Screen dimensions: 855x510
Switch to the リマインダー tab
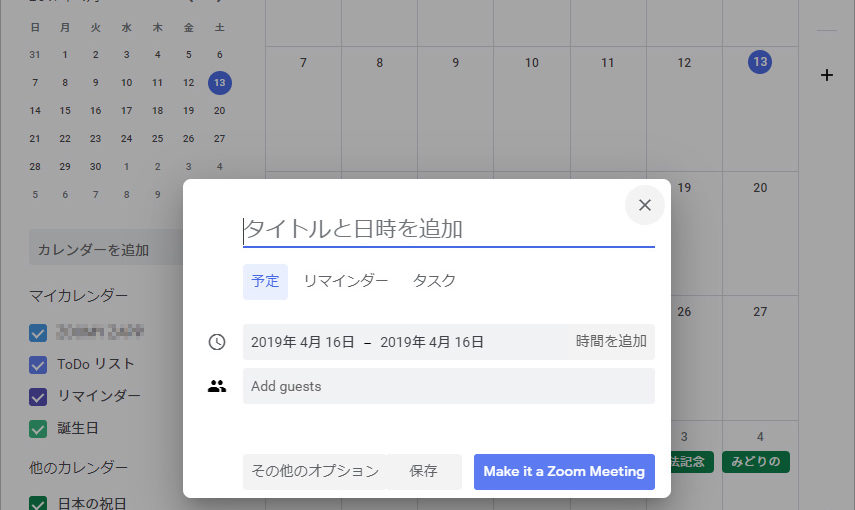pos(345,281)
